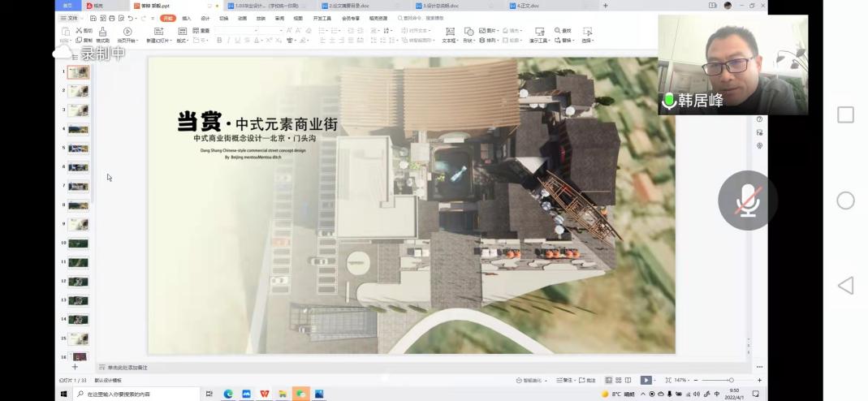Select slide 4 thumbnail in the panel
Screen dimensions: 868x401
coord(79,129)
